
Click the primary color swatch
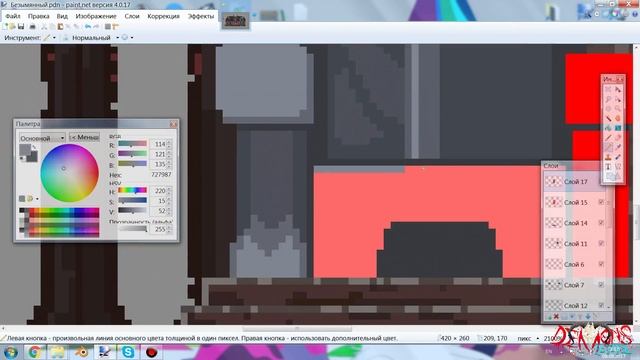(24, 150)
